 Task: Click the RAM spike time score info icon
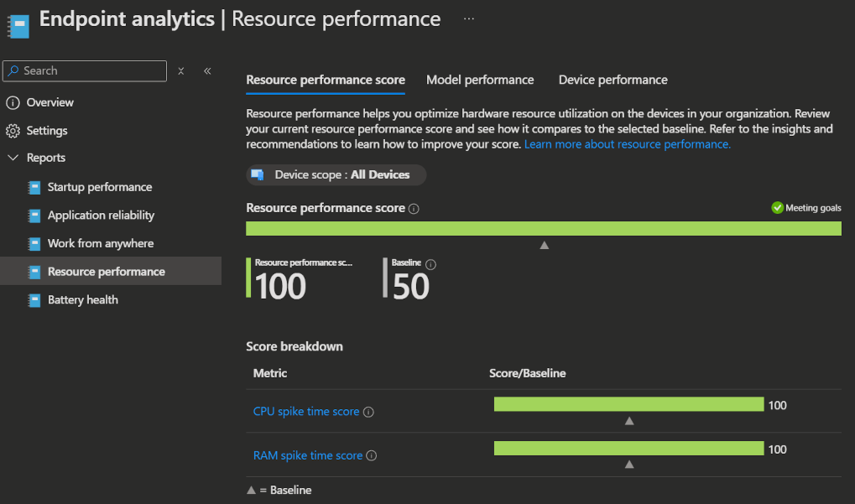tap(372, 456)
